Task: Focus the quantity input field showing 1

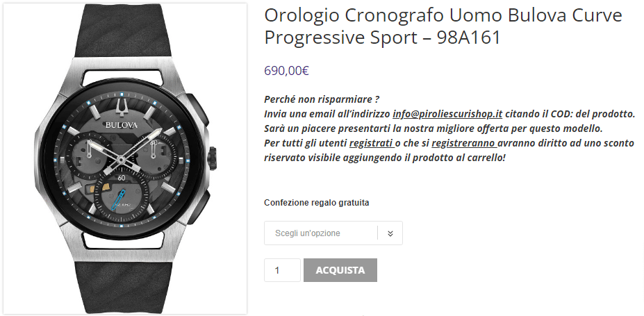Action: point(282,270)
